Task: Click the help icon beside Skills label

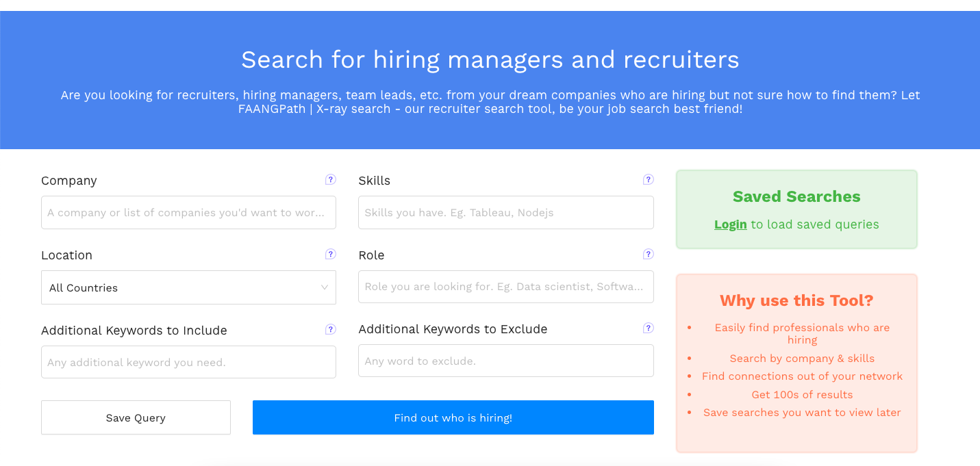Action: tap(648, 180)
